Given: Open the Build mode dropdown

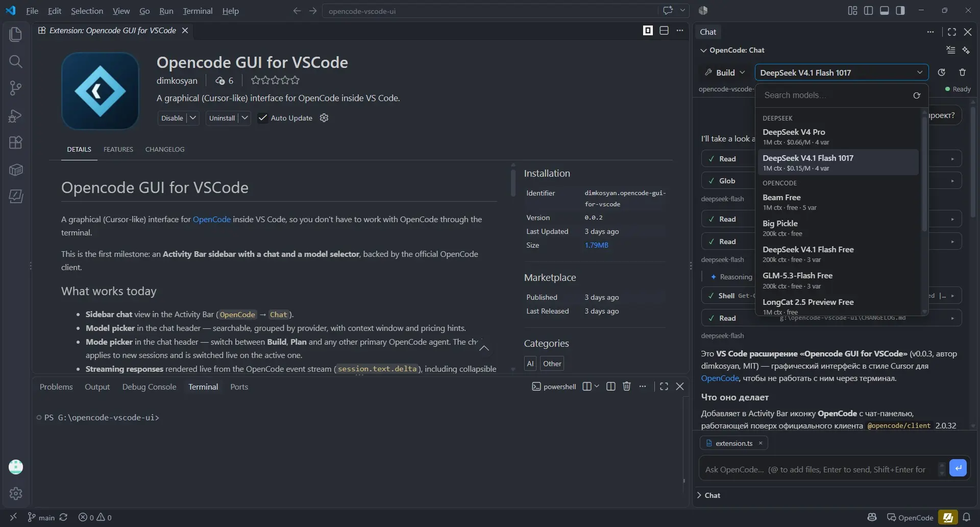Looking at the screenshot, I should coord(725,73).
